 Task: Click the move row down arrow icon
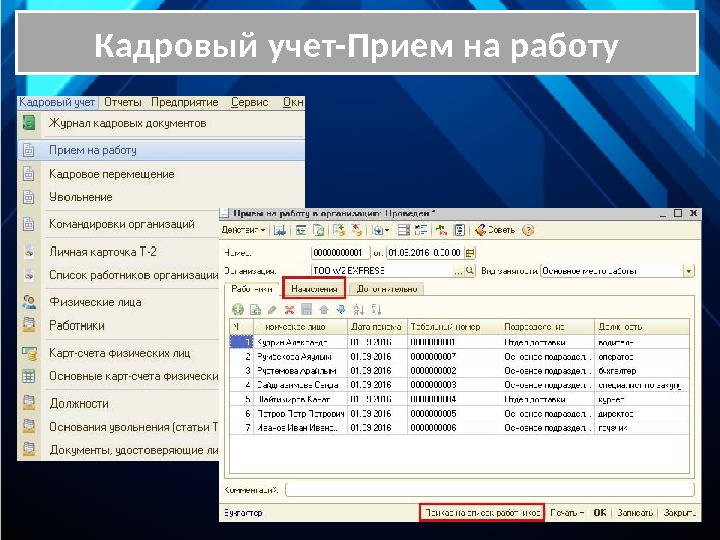(x=341, y=309)
